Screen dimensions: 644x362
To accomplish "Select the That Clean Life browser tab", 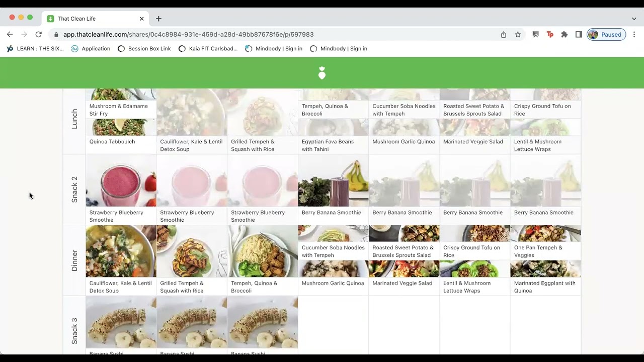I will click(96, 19).
